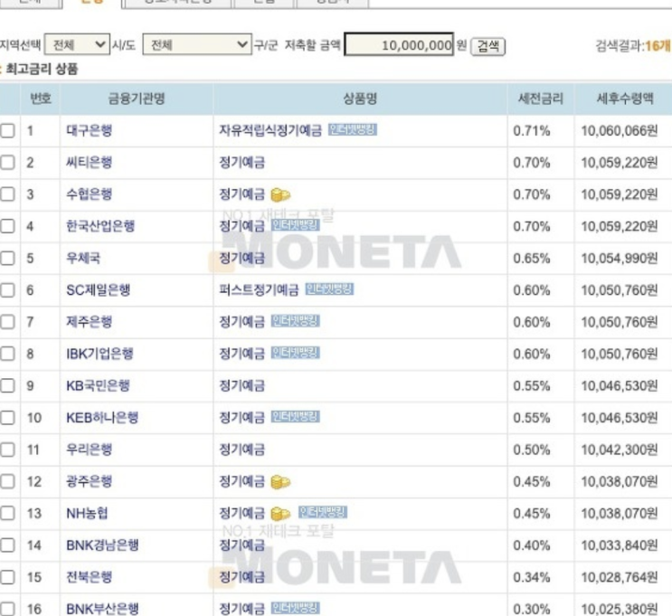
Task: Select the 광주은행 row checkbox
Action: [7, 481]
